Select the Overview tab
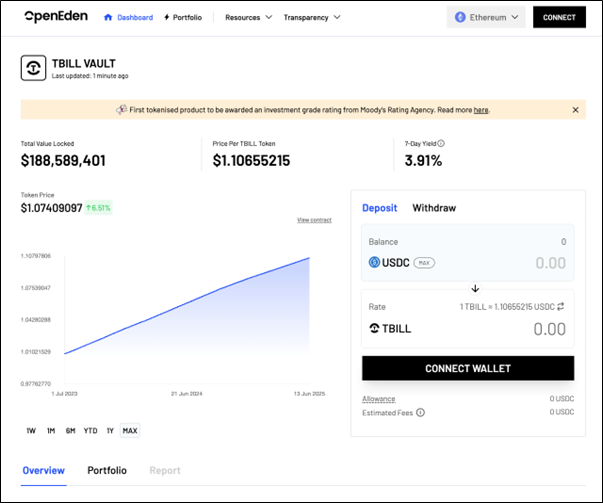The width and height of the screenshot is (603, 503). click(43, 470)
